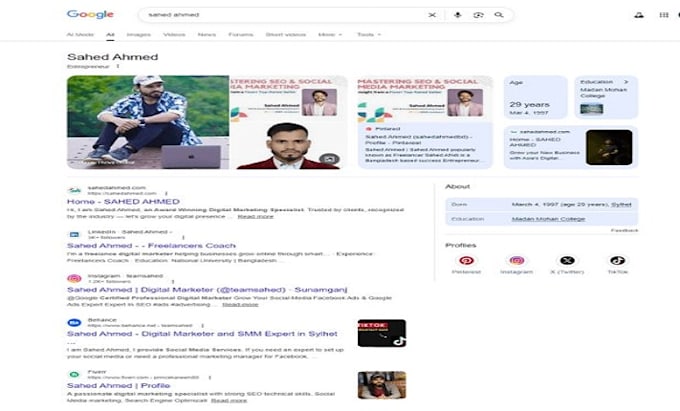Click the sahedahmed.com result favicon

coord(75,190)
